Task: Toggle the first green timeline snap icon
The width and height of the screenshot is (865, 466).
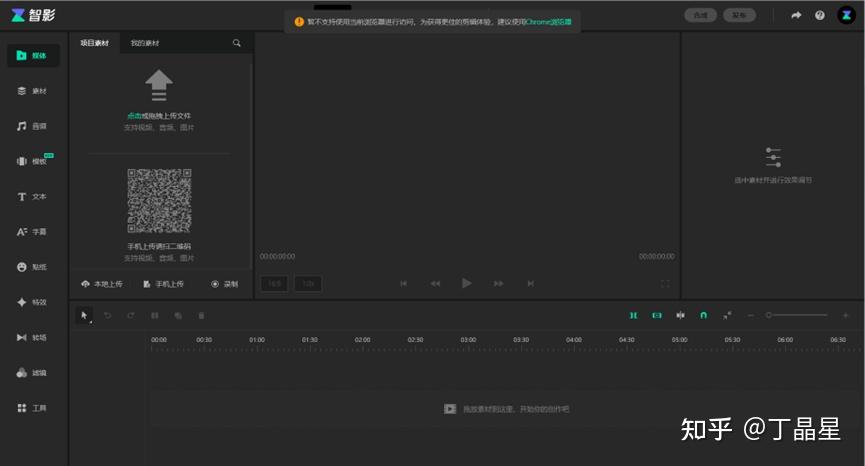Action: 633,315
